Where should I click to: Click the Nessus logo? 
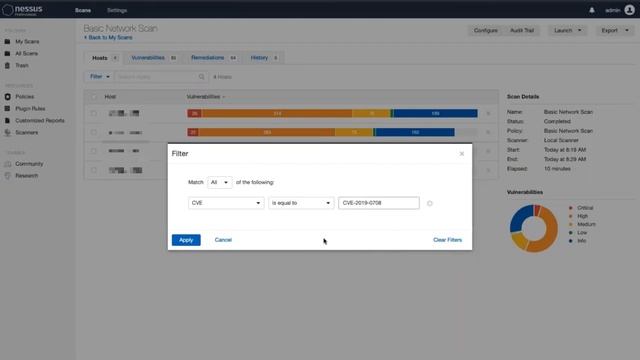click(x=22, y=10)
